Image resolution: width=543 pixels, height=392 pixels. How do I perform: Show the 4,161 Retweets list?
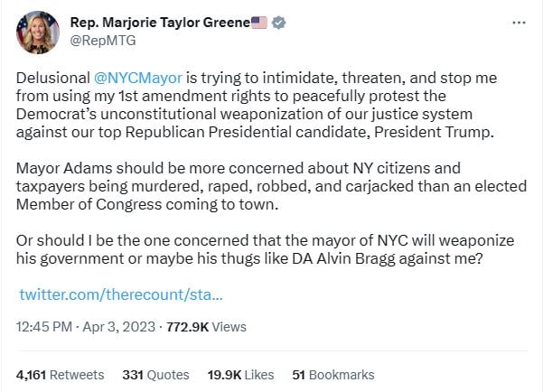click(x=61, y=374)
